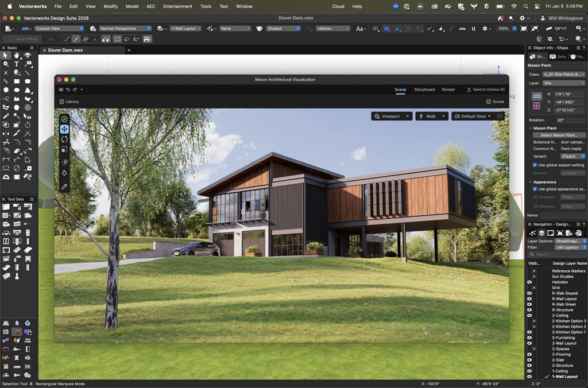Viewport: 588px width, 388px height.
Task: Open the Filter All Layers dropdown
Action: click(x=570, y=247)
